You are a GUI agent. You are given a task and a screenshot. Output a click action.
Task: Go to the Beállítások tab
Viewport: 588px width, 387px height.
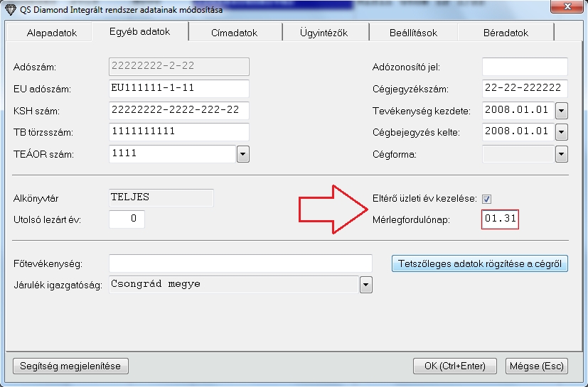click(413, 33)
